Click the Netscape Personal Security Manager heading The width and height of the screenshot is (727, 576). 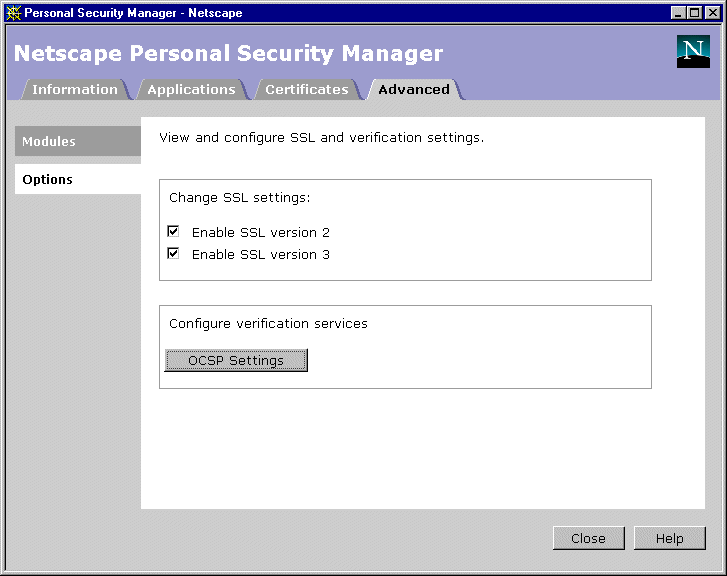tap(228, 54)
